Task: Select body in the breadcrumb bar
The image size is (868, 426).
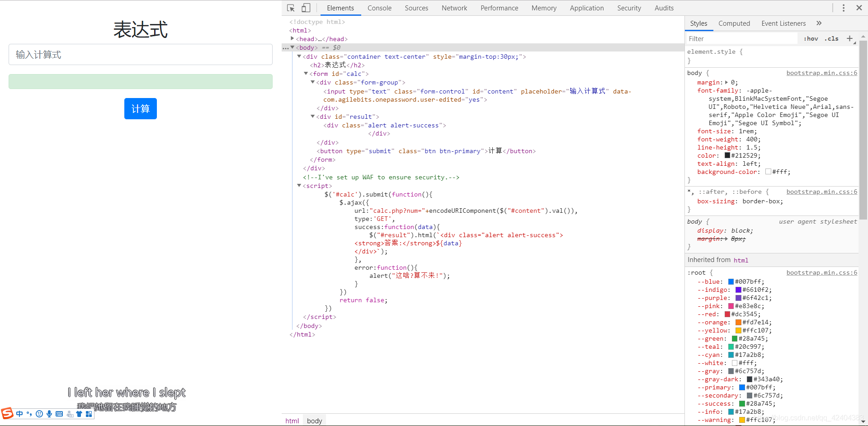Action: (x=315, y=421)
